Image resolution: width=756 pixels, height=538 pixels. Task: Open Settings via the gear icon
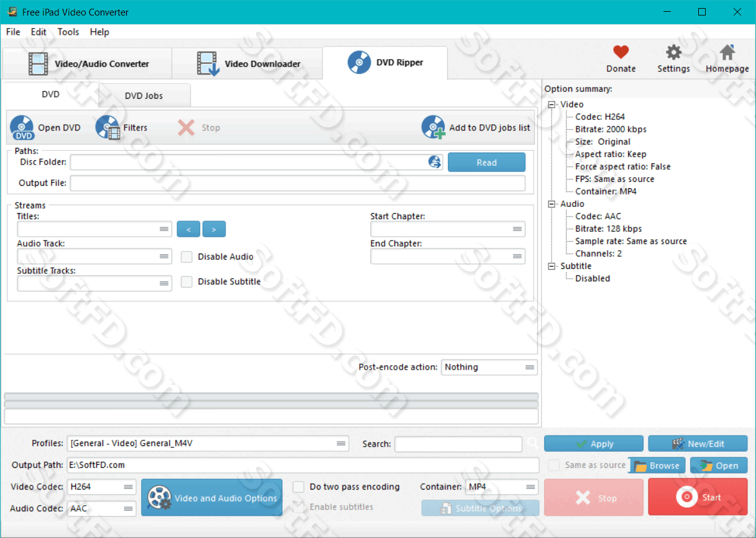[x=673, y=52]
